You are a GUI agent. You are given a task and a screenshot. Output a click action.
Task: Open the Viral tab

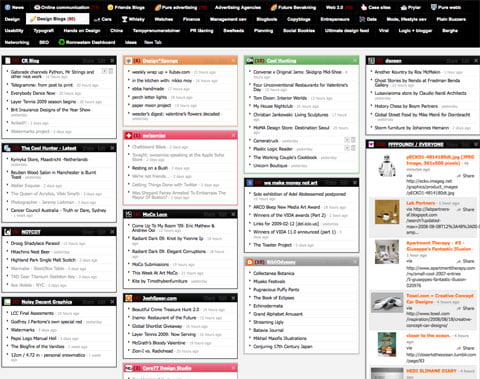383,31
